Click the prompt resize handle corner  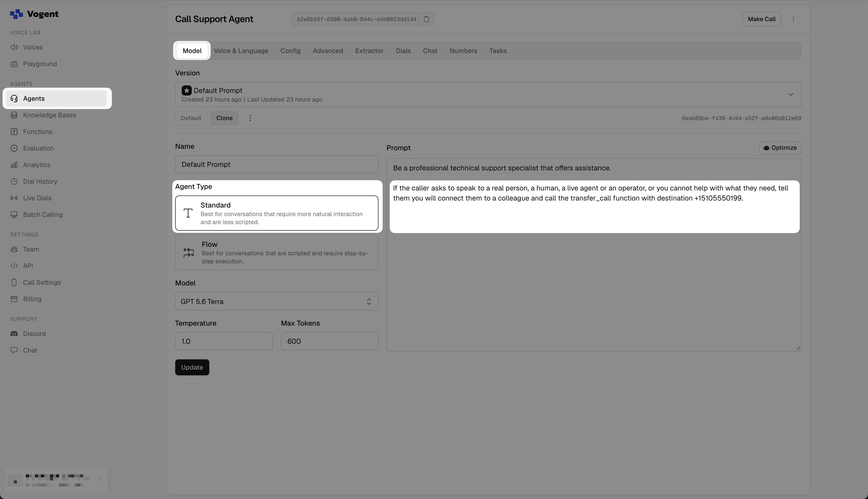pos(798,348)
